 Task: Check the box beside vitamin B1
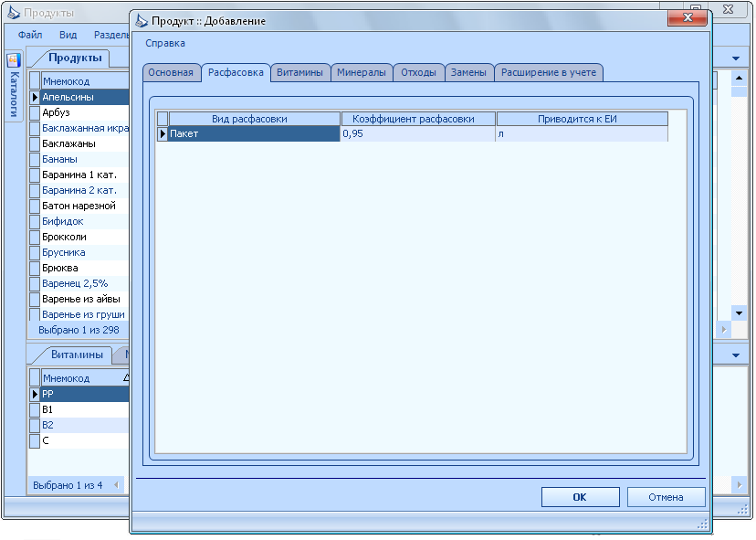[x=35, y=409]
